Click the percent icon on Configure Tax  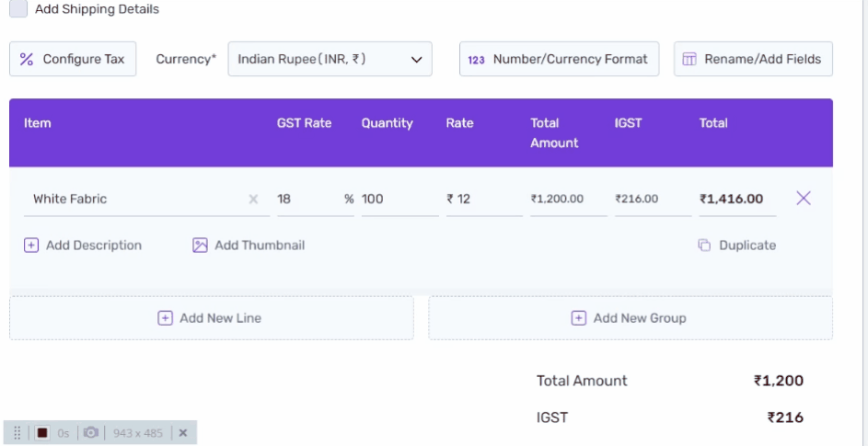pyautogui.click(x=26, y=59)
